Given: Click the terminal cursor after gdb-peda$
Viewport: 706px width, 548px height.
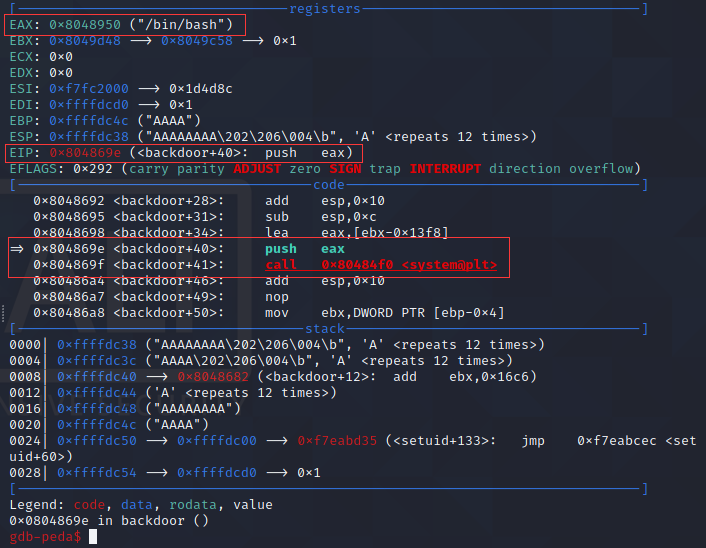Looking at the screenshot, I should 93,536.
